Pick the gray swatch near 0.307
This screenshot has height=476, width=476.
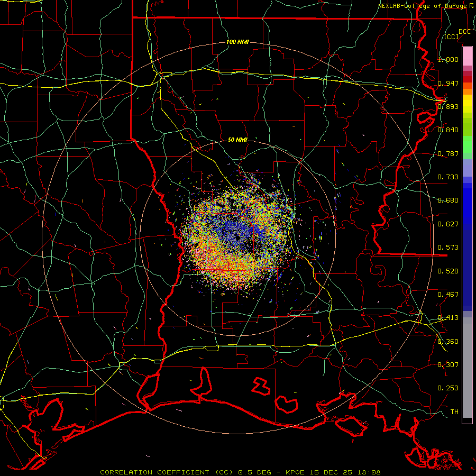467,368
